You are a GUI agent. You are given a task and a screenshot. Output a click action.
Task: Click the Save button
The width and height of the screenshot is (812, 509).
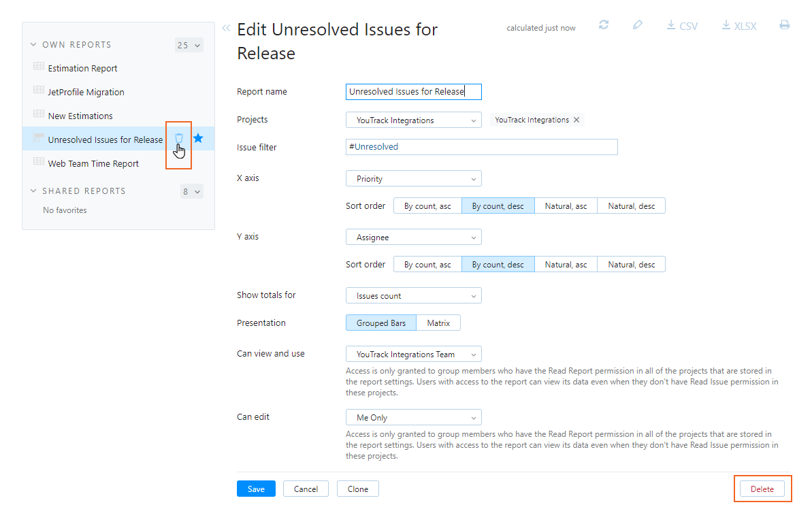point(256,489)
